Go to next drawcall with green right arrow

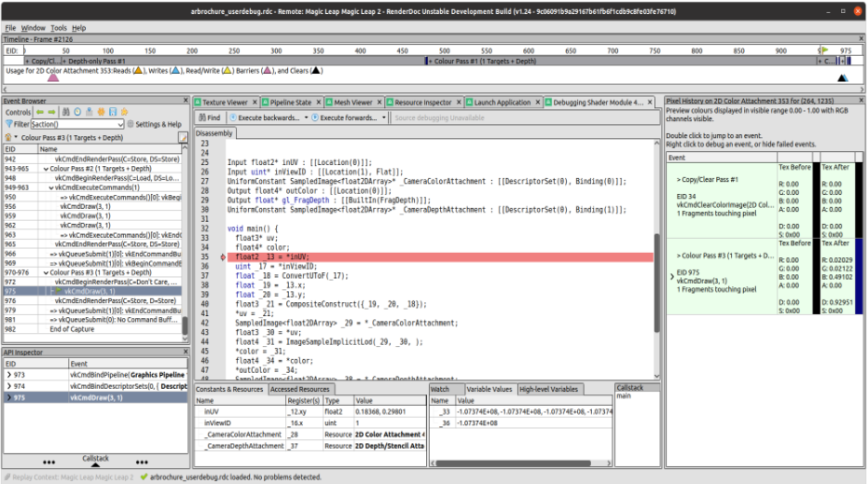(53, 111)
